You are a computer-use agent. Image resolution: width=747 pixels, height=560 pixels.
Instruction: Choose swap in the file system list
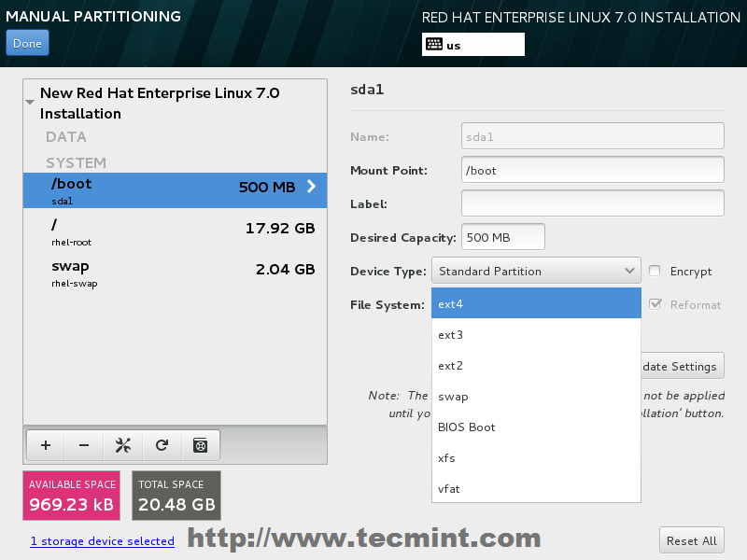point(536,397)
